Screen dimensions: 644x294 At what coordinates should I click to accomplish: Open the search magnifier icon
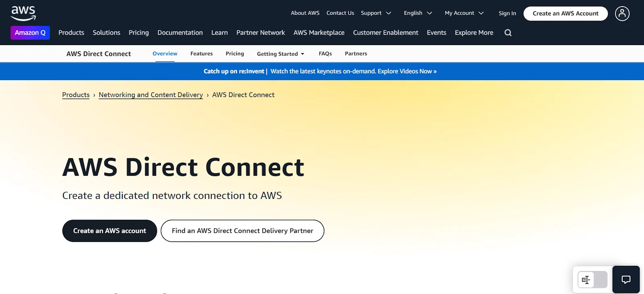508,33
